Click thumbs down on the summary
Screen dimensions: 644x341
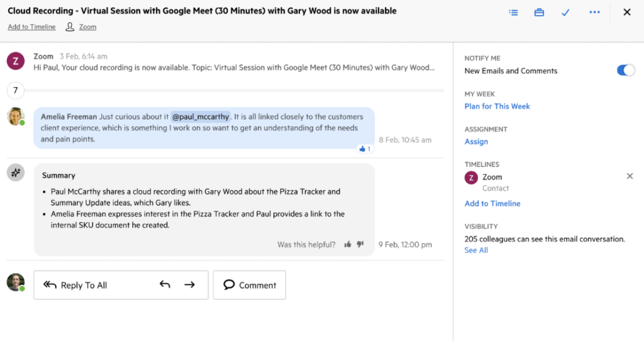(x=360, y=244)
